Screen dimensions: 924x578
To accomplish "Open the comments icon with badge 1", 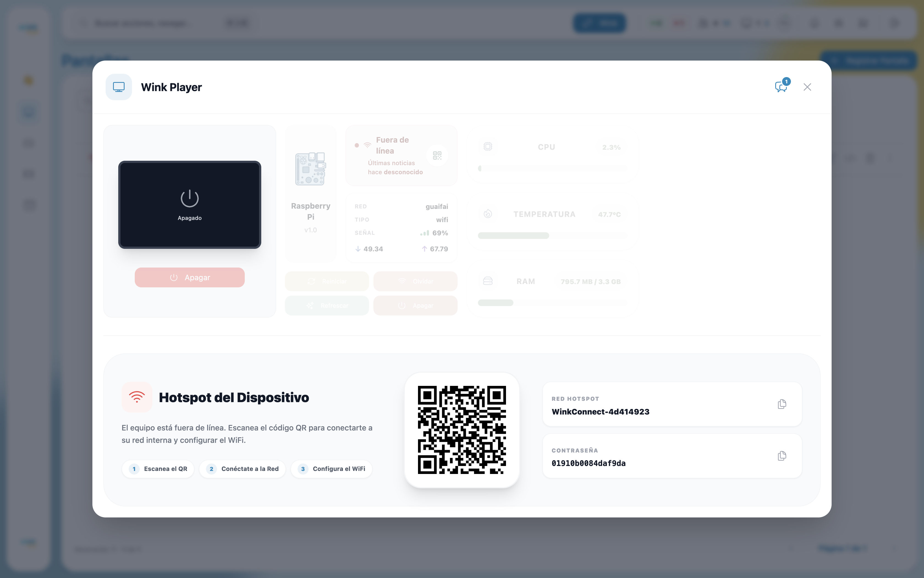I will (782, 86).
